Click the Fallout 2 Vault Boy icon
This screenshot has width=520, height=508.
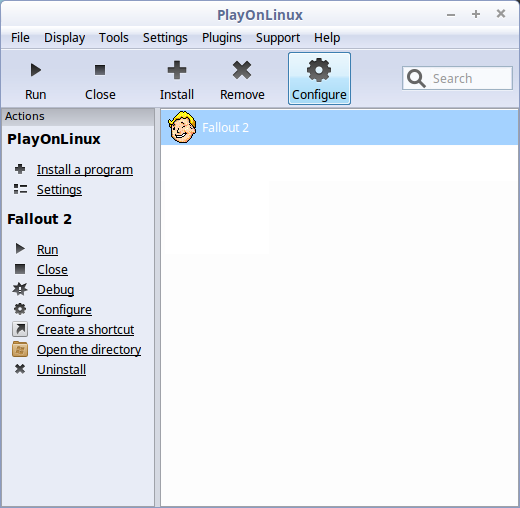pyautogui.click(x=182, y=127)
